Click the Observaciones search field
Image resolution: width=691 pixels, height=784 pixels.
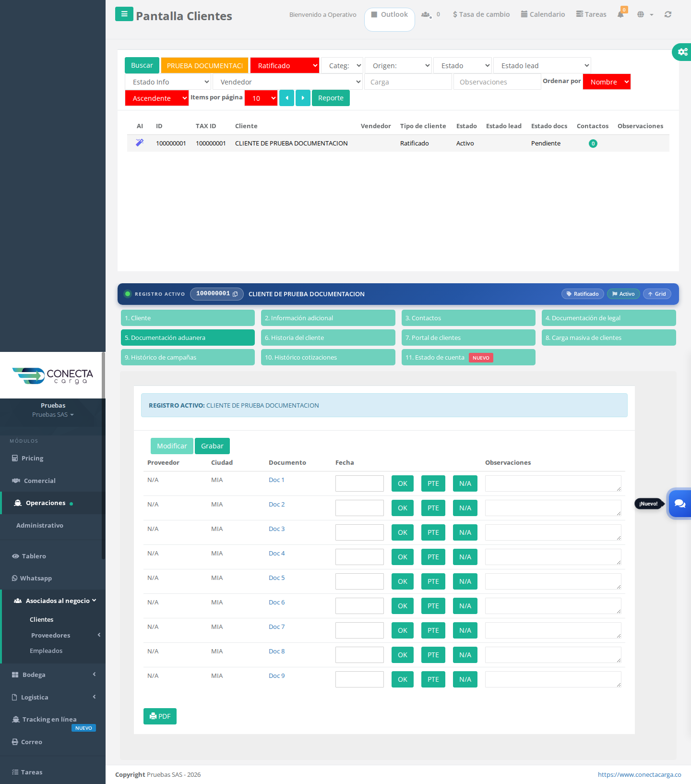pos(497,82)
